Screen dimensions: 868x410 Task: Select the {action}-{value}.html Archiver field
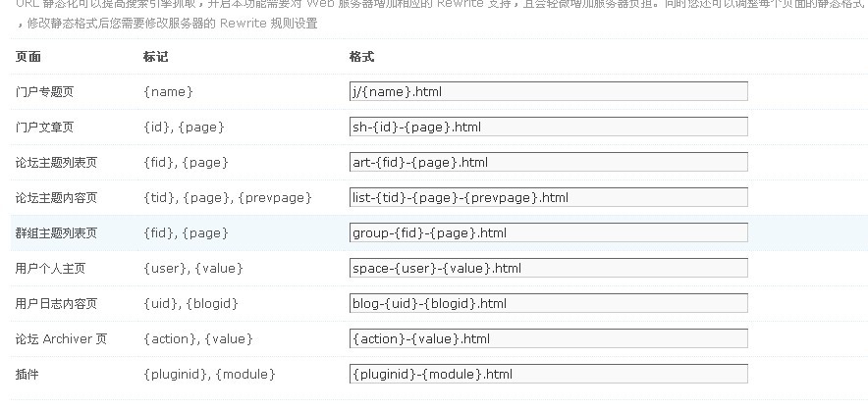549,339
